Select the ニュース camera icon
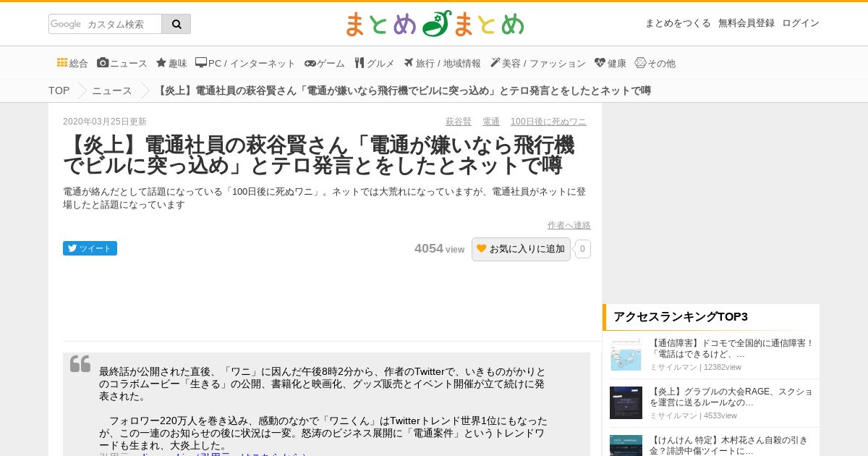This screenshot has height=456, width=868. click(103, 62)
